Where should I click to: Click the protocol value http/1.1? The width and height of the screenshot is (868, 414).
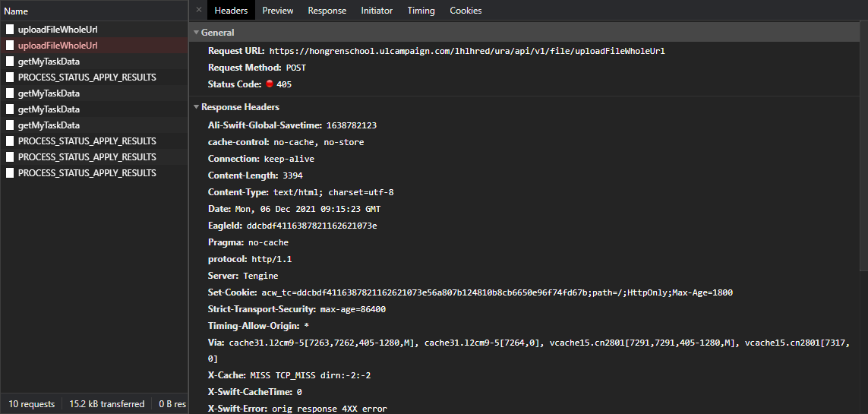(x=272, y=259)
